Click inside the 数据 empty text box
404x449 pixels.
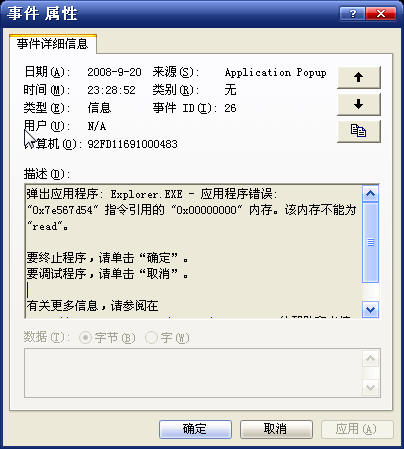tap(193, 373)
